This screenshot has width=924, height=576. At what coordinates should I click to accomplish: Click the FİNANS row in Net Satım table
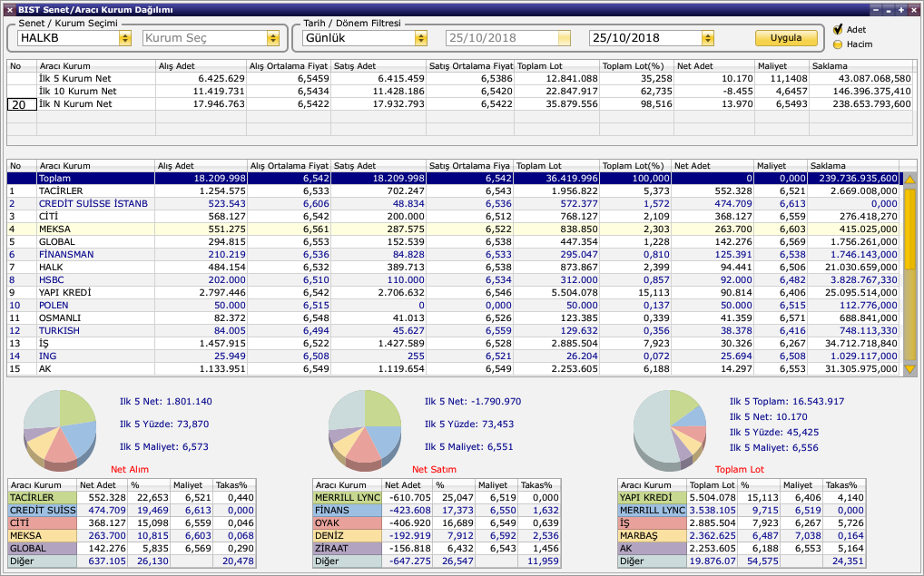437,511
